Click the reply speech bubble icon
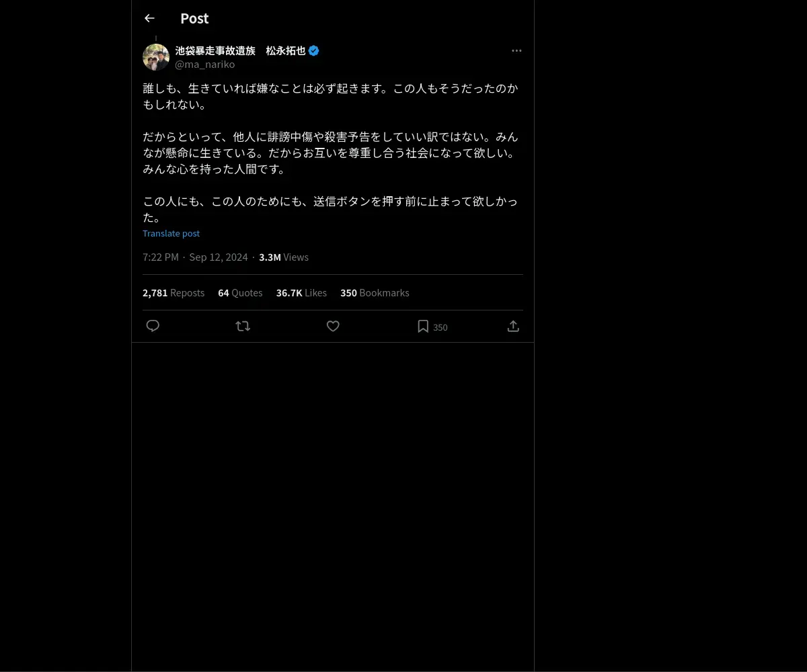Screen dimensions: 807x672 pos(153,326)
